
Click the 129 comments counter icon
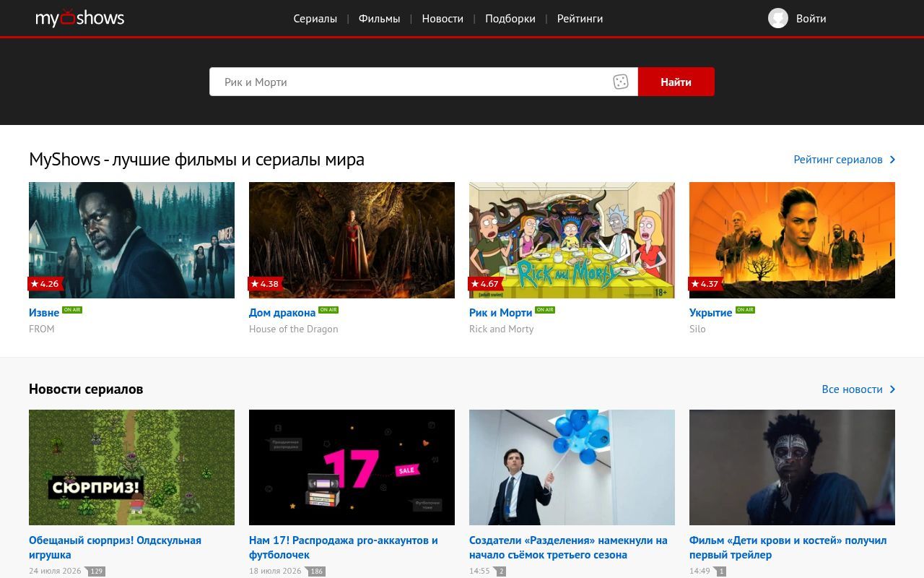point(95,571)
